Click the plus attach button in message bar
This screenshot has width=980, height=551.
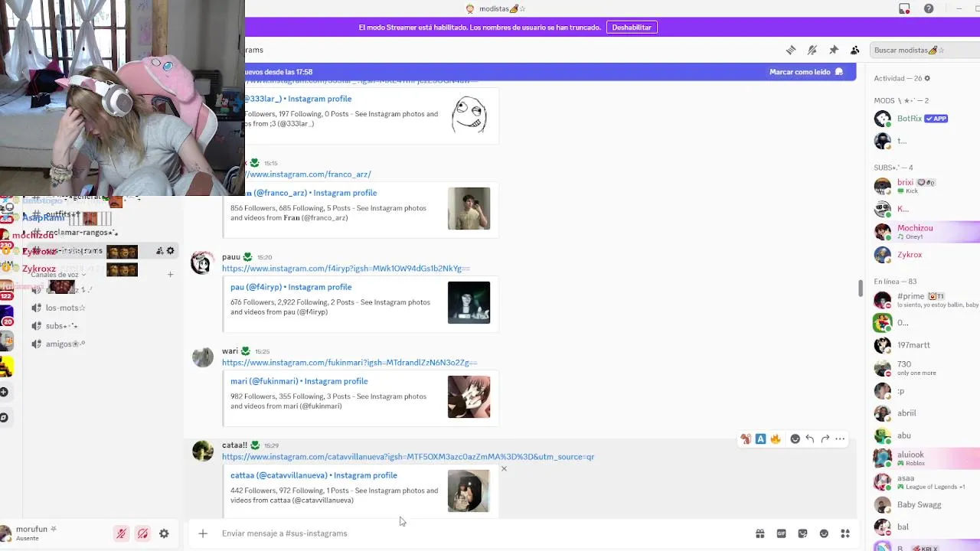click(203, 533)
